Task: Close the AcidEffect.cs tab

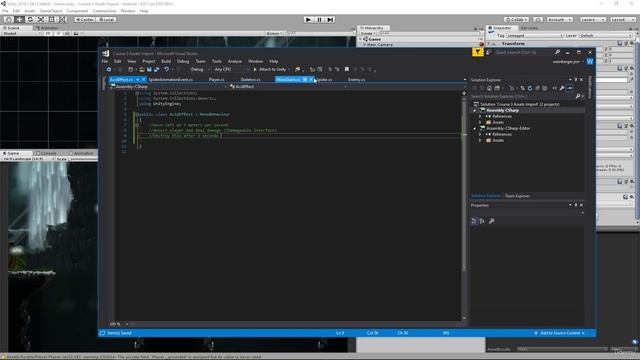Action: coord(144,80)
